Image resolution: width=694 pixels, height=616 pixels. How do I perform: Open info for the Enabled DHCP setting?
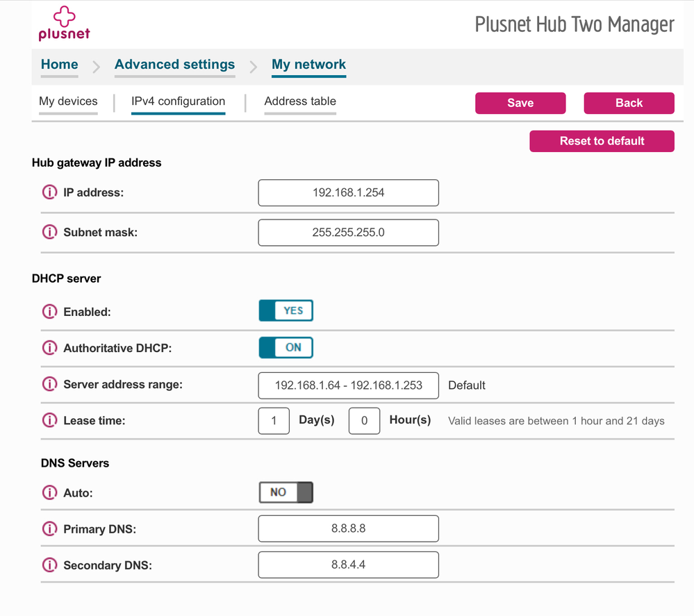pyautogui.click(x=49, y=311)
